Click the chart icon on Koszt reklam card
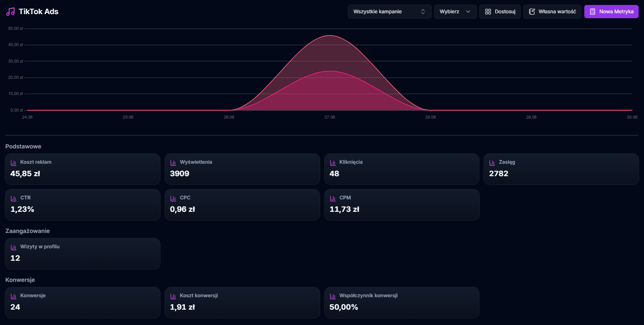This screenshot has width=644, height=325. 15,162
